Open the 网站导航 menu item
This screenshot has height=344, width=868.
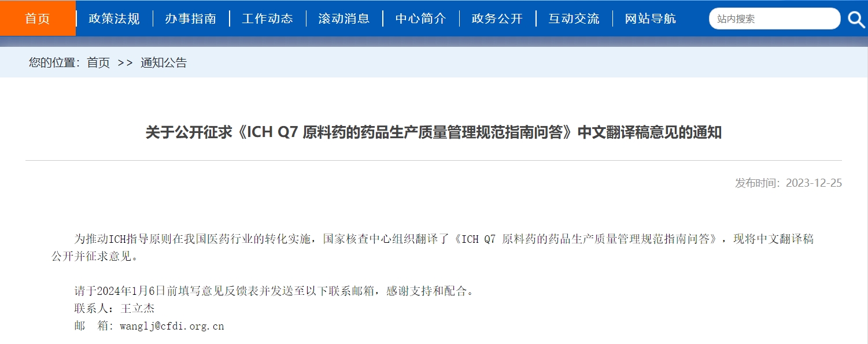[651, 19]
